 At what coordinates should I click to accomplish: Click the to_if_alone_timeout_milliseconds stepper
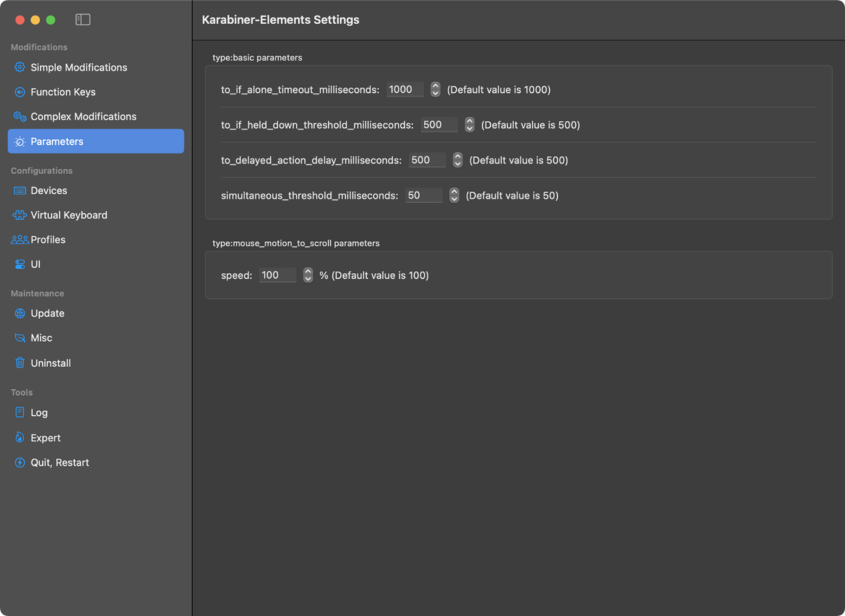point(435,89)
